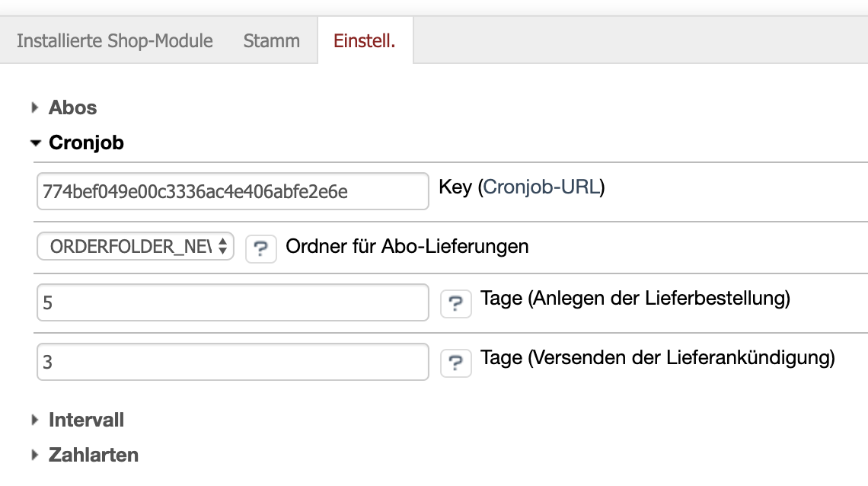Click the Cronjob section heading text
Screen dimensions: 868x486
(86, 143)
